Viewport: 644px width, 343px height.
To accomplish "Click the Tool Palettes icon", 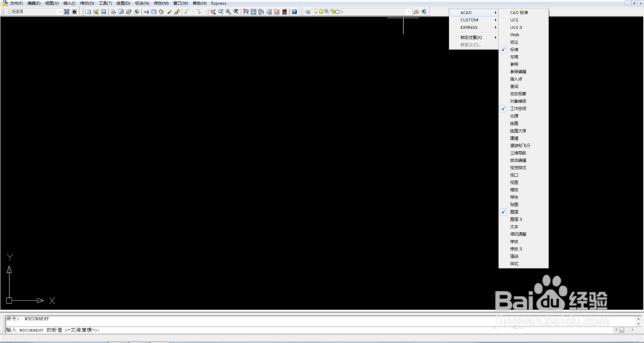I will pyautogui.click(x=261, y=12).
